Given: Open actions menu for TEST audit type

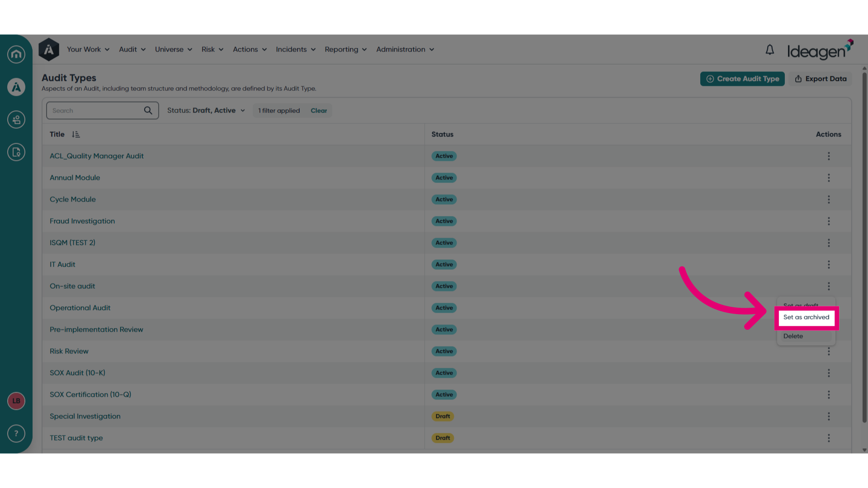Looking at the screenshot, I should 829,438.
